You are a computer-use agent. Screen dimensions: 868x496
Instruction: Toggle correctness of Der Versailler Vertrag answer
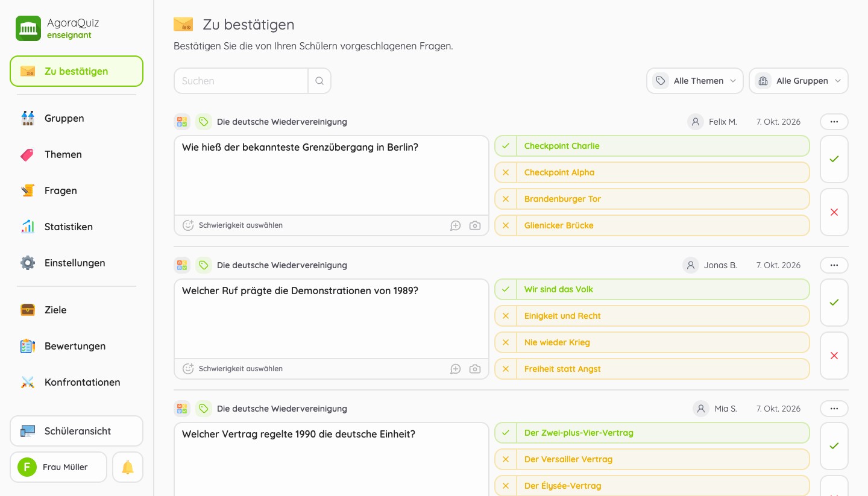click(x=506, y=459)
